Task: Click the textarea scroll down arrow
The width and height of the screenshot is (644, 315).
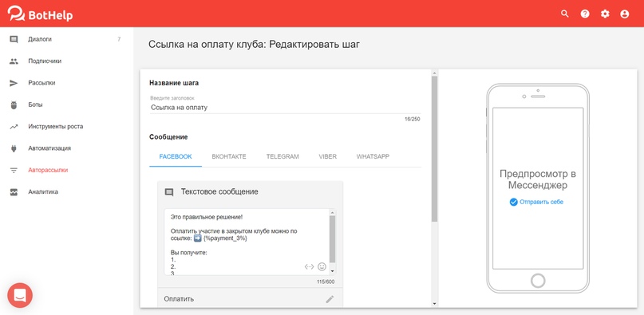Action: pos(332,271)
